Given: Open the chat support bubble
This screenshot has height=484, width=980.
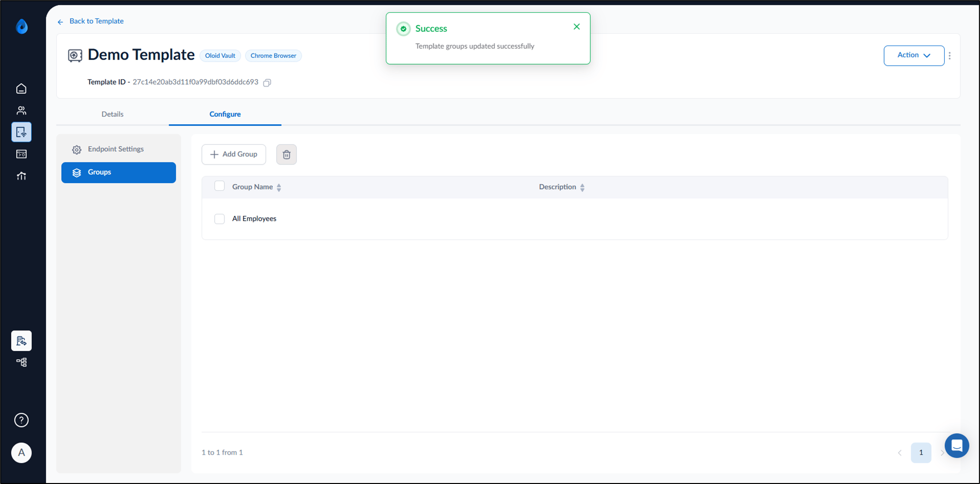Looking at the screenshot, I should (x=957, y=445).
